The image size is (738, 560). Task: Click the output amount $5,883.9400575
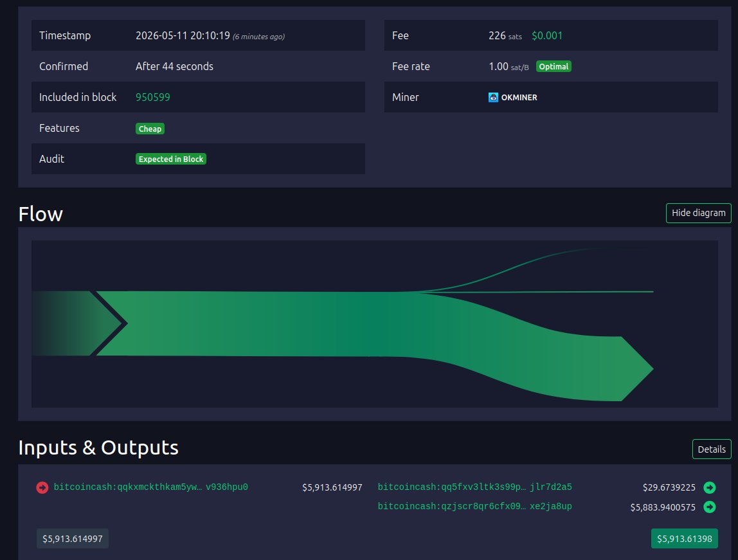[663, 507]
